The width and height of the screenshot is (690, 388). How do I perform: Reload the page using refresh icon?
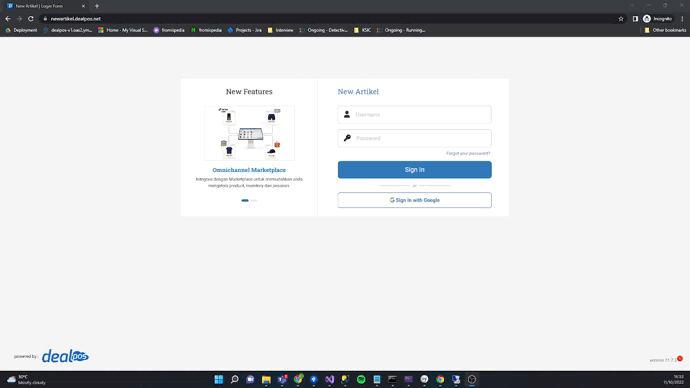coord(31,19)
